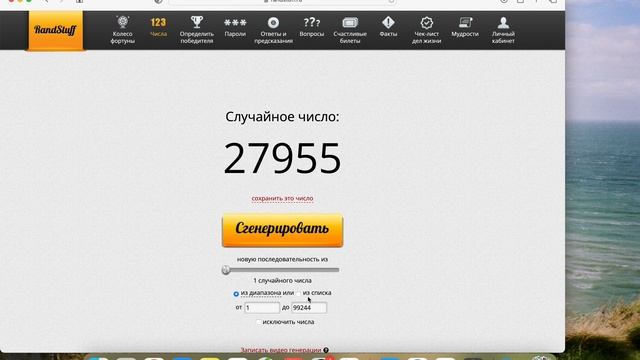Open Личный кабинет account page
The height and width of the screenshot is (360, 640).
click(x=503, y=29)
